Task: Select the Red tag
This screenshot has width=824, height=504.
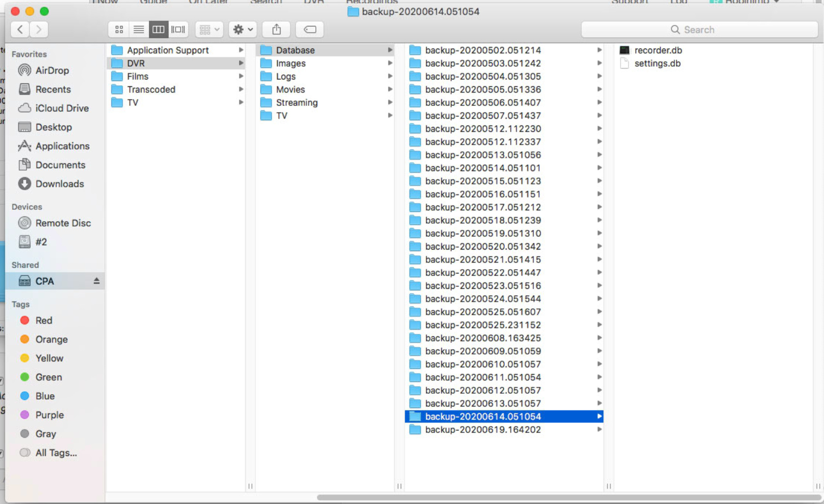Action: 44,321
